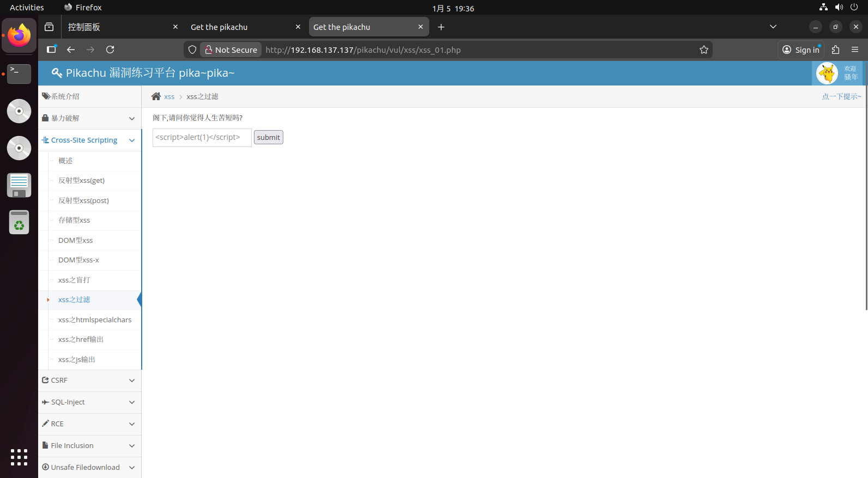868x478 pixels.
Task: Expand the SQL-Inject section chevron
Action: pos(132,402)
